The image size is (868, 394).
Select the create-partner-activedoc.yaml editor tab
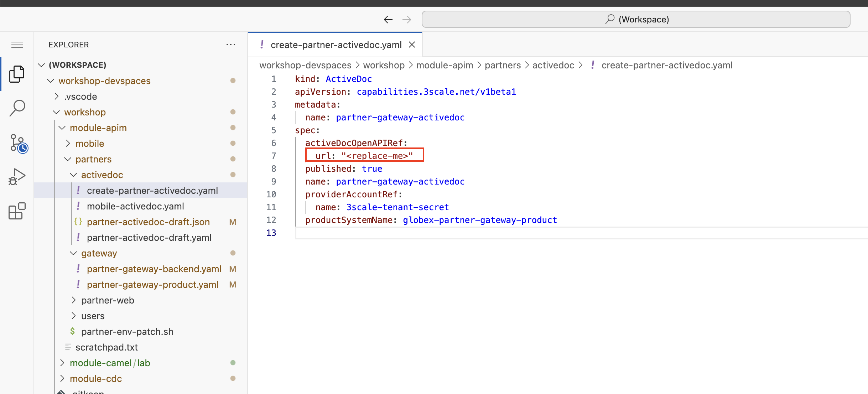(335, 45)
